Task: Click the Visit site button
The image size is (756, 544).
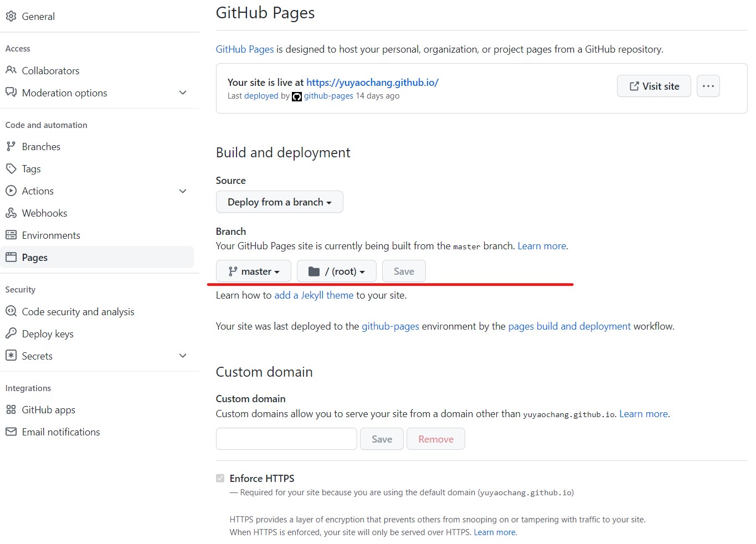Action: click(654, 86)
